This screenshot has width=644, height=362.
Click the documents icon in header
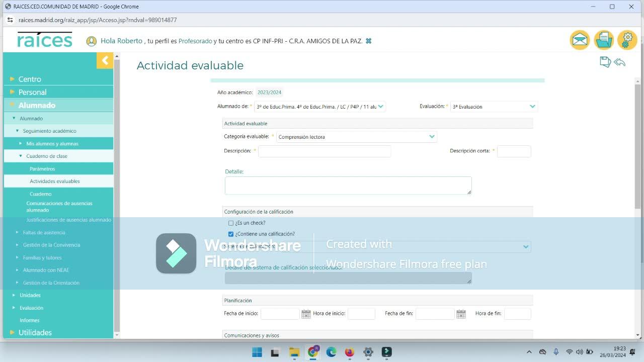(x=604, y=40)
